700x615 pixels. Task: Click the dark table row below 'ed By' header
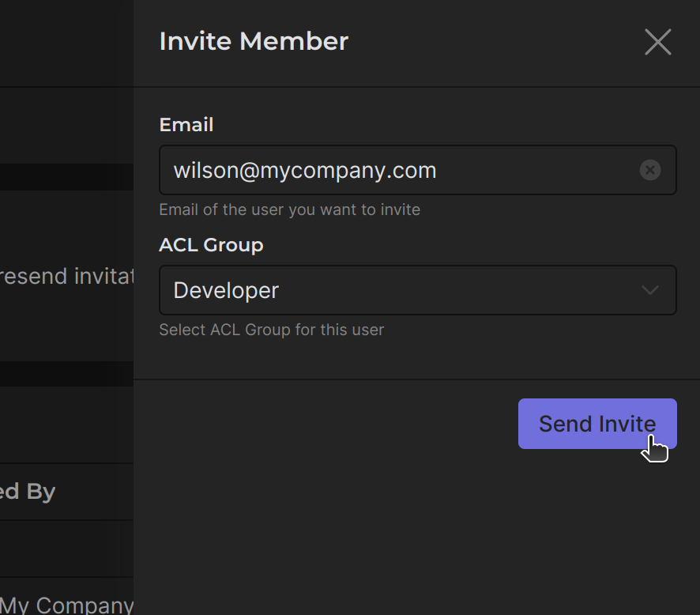pos(66,549)
